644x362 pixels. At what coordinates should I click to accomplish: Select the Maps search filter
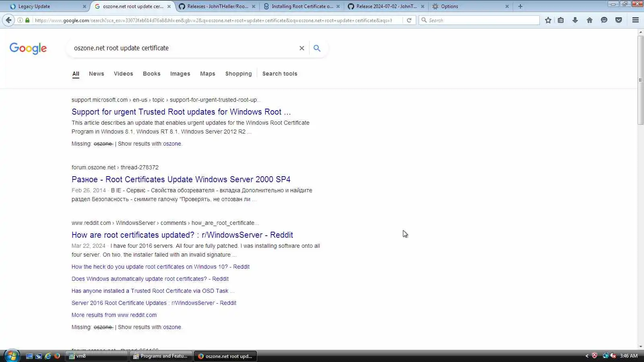208,74
